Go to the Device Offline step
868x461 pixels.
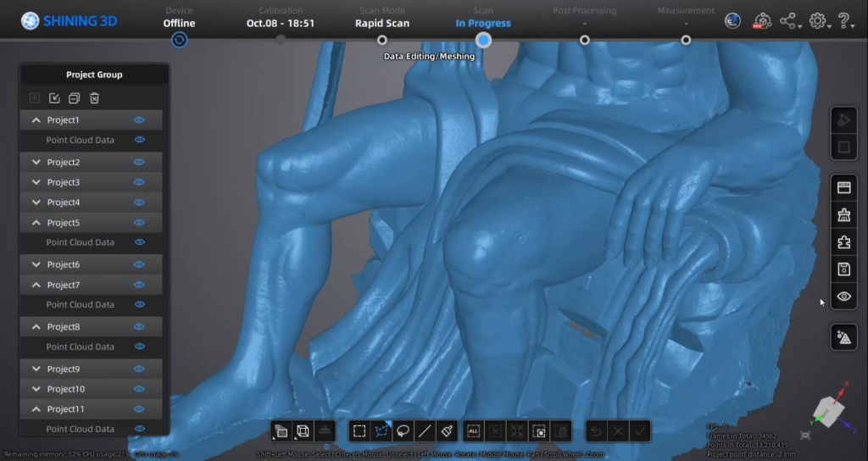coord(179,17)
